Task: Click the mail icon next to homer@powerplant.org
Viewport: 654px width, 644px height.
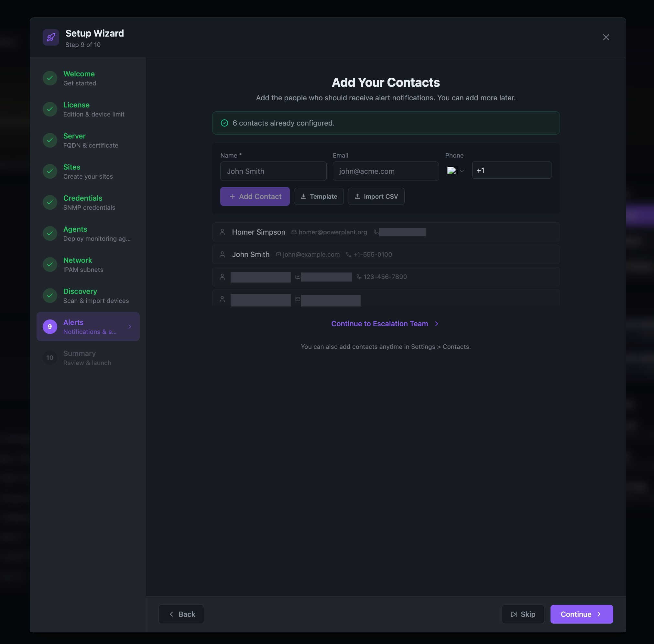Action: (294, 232)
